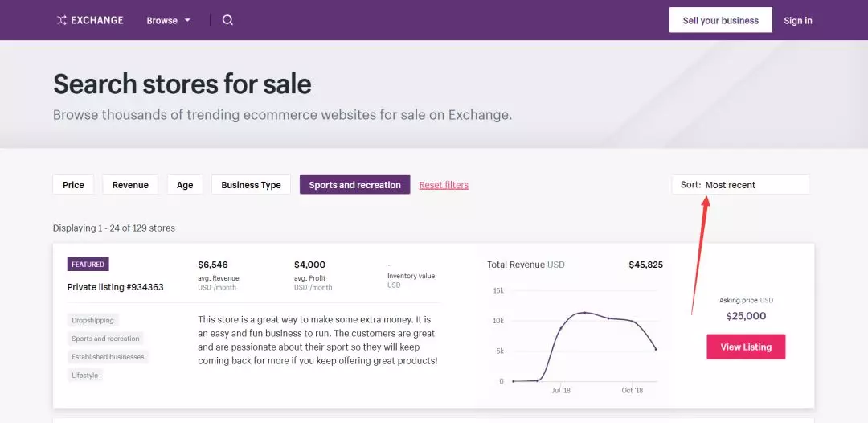Expand the Browse dropdown menu

click(169, 21)
